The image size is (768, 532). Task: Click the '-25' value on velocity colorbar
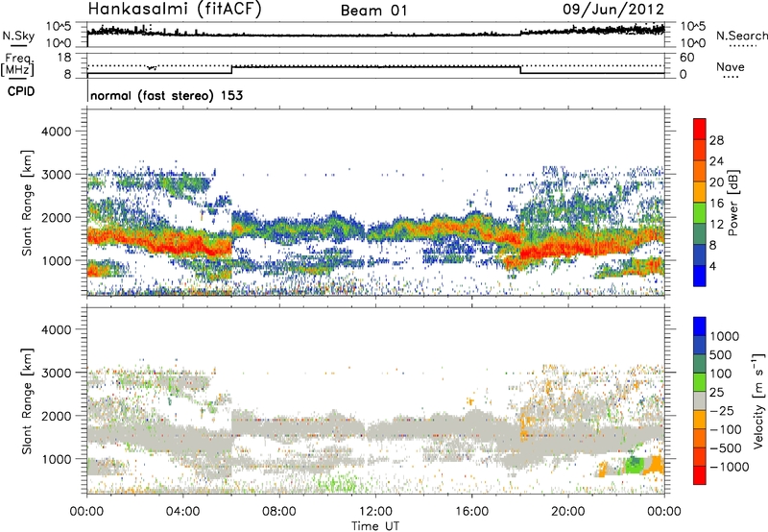tap(722, 410)
